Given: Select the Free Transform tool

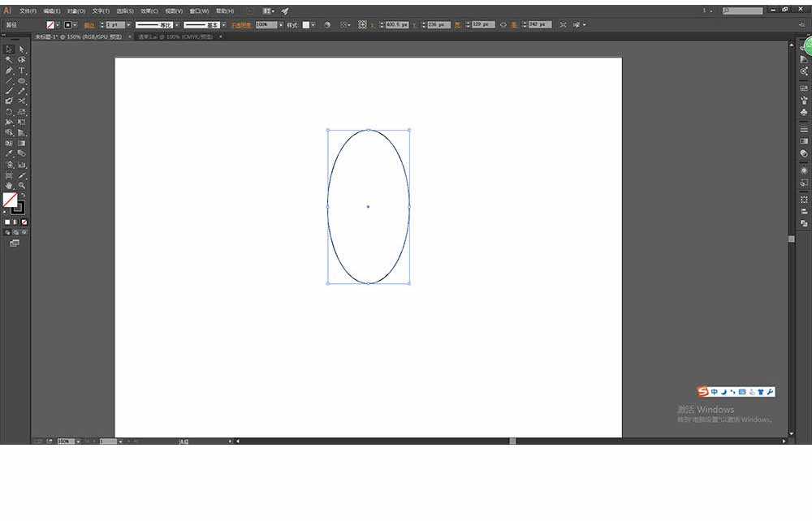Looking at the screenshot, I should pyautogui.click(x=22, y=123).
